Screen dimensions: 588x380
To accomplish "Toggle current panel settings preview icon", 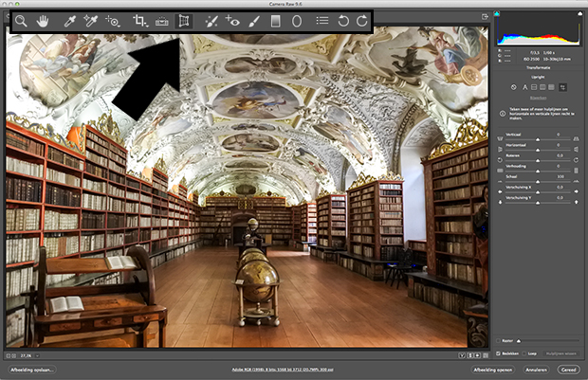I will click(x=486, y=355).
